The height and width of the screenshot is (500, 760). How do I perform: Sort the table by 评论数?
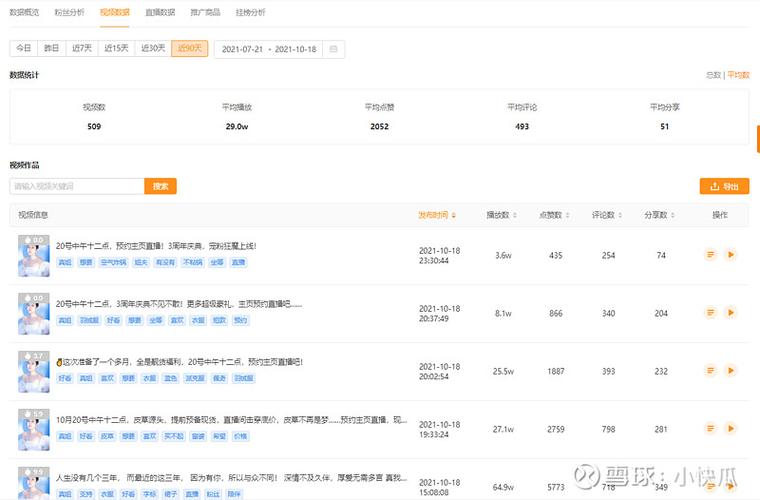point(607,215)
